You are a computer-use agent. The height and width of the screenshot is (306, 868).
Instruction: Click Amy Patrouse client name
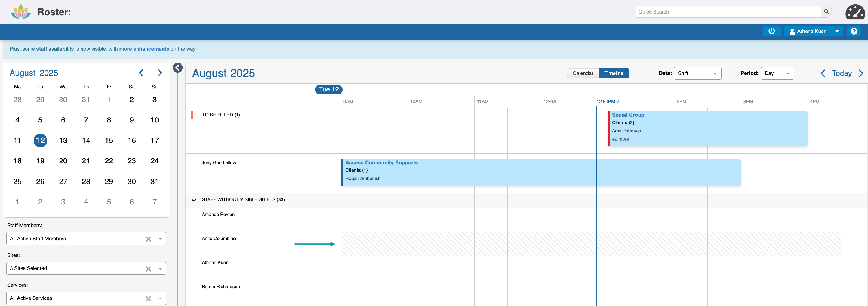point(626,131)
